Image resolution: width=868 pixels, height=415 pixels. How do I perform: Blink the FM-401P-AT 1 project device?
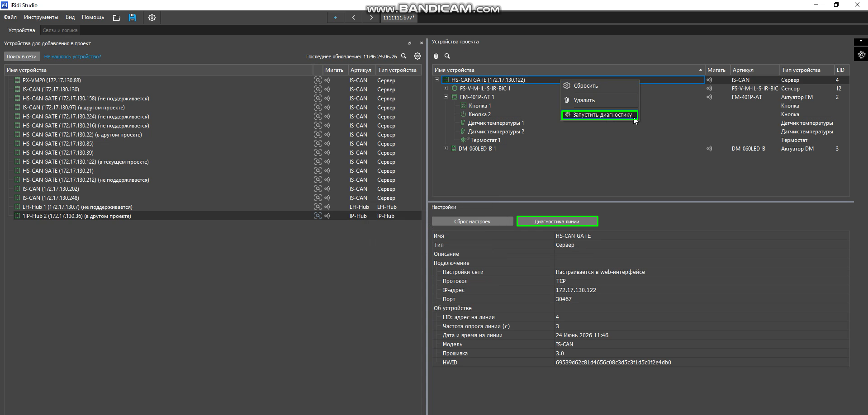coord(709,97)
